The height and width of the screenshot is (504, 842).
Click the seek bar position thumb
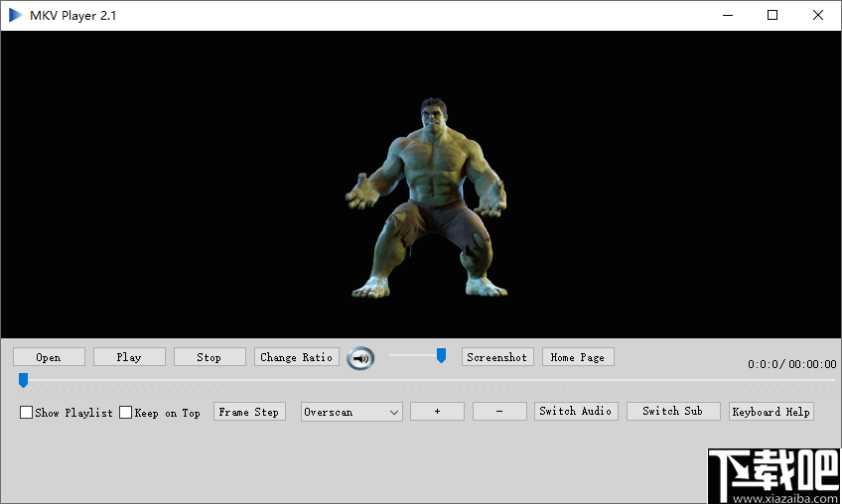pyautogui.click(x=23, y=380)
